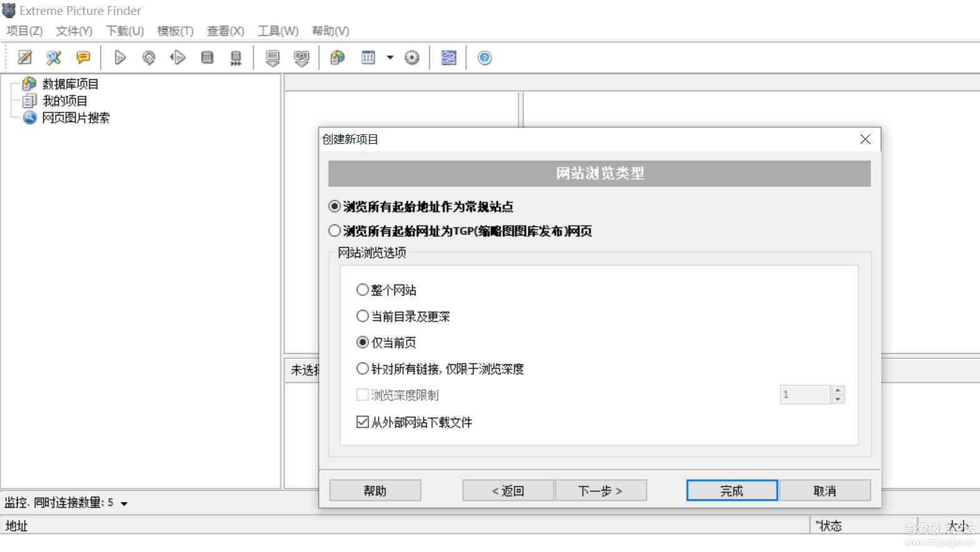Choose the TGP 缩略图图库 browsing type
The height and width of the screenshot is (552, 980).
(335, 231)
